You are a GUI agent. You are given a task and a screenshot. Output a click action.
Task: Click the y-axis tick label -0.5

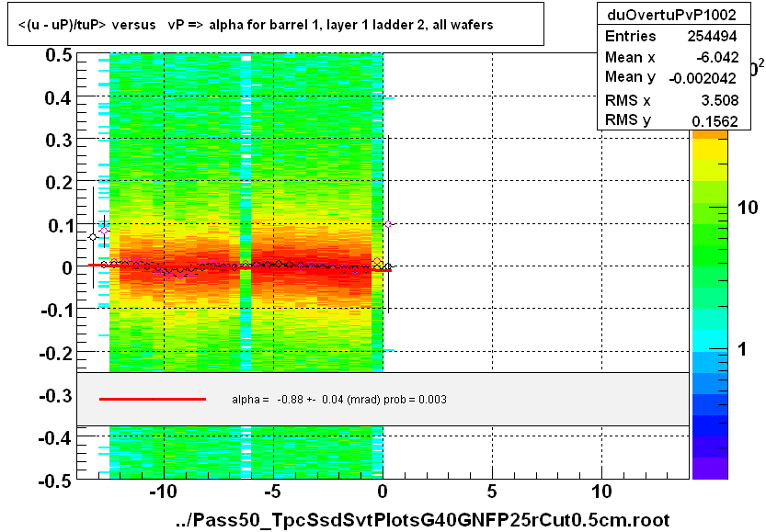point(57,481)
